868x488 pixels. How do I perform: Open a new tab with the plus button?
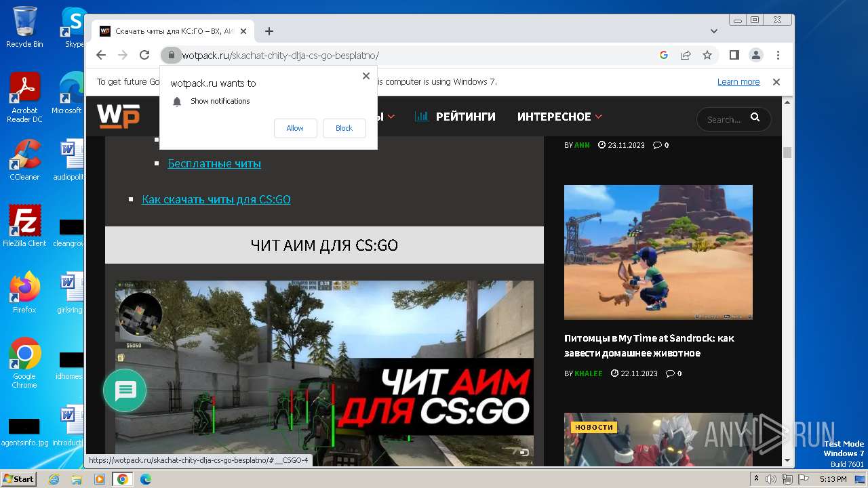coord(269,31)
